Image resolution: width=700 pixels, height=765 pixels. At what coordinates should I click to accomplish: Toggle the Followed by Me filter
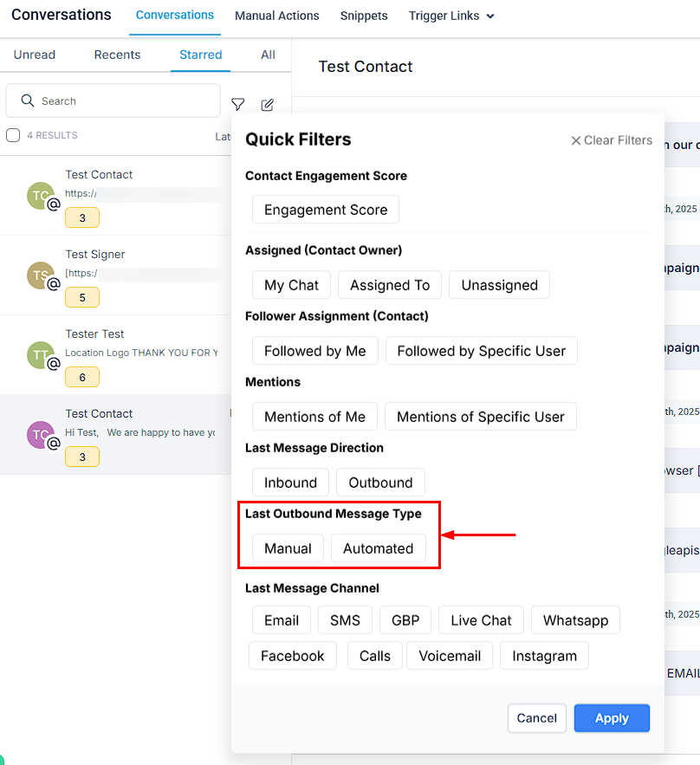pyautogui.click(x=314, y=351)
